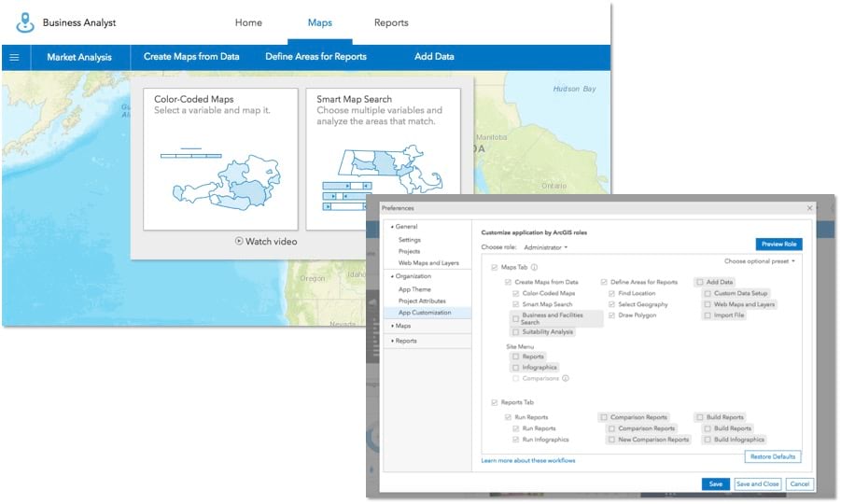Select App Theme in Preferences tree
The height and width of the screenshot is (504, 841).
(414, 289)
